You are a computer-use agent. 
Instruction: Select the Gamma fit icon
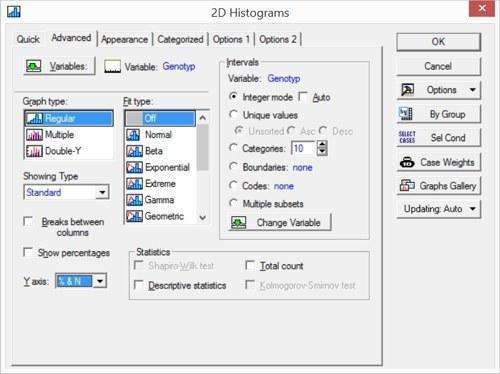pyautogui.click(x=134, y=200)
